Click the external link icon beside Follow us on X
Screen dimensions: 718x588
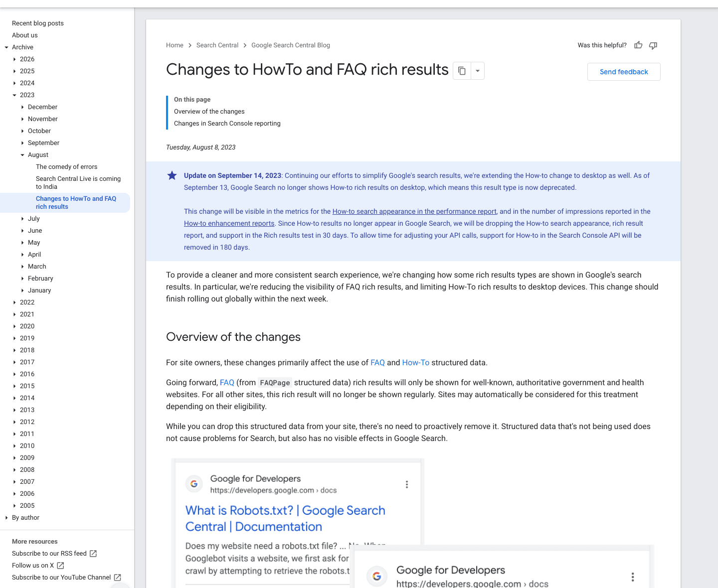60,566
